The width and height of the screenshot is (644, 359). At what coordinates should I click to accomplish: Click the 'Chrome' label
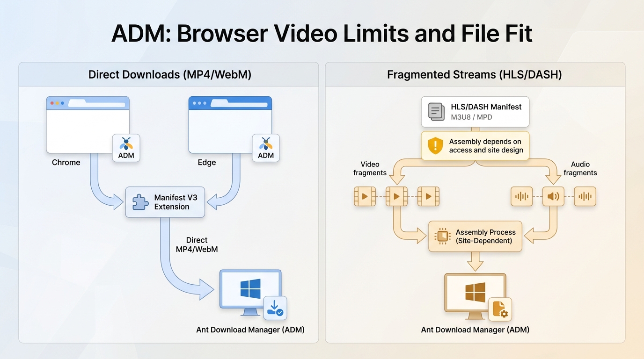click(x=66, y=162)
